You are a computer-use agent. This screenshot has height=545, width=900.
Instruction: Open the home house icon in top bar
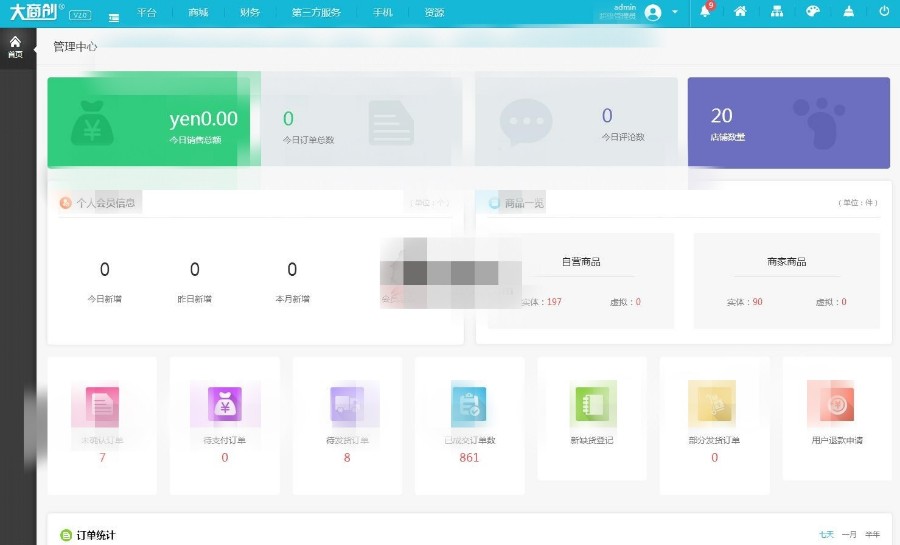pyautogui.click(x=740, y=11)
